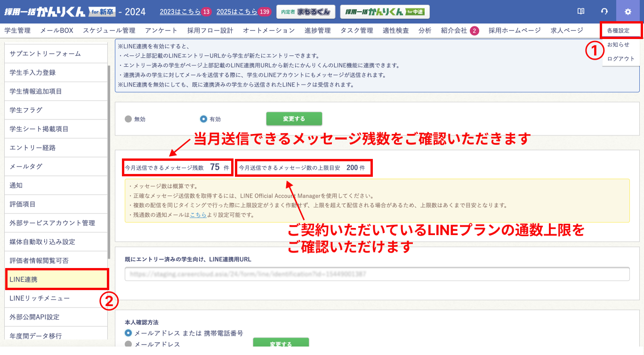644x355 pixels.
Task: Open the 採用ホームページ menu
Action: click(515, 31)
